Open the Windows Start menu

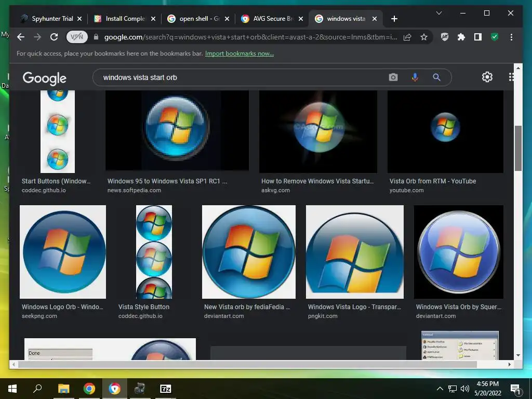click(12, 389)
